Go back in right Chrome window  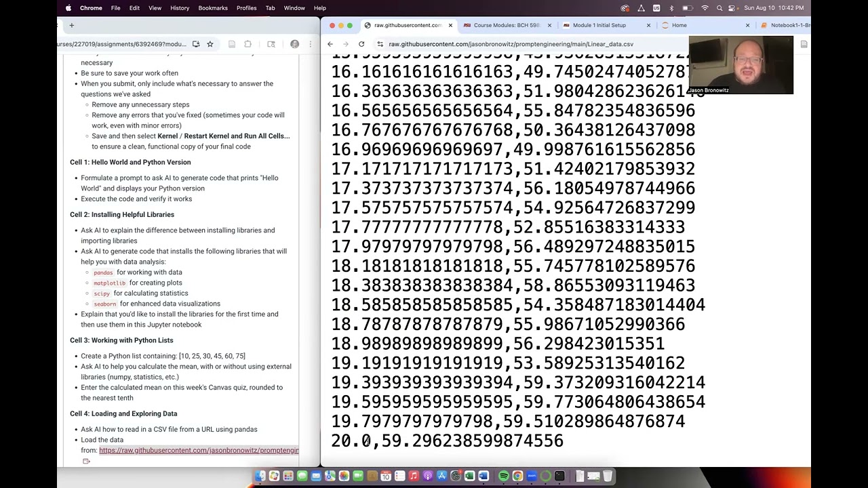pos(330,44)
